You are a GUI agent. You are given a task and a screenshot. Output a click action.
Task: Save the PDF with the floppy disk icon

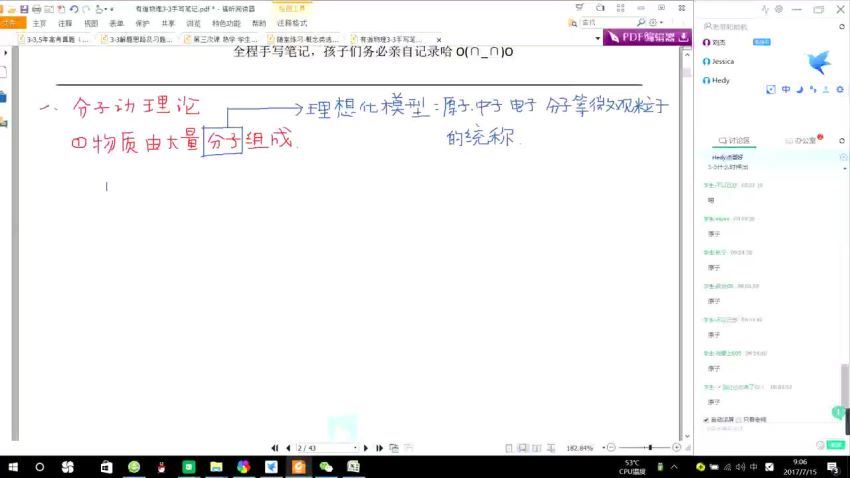24,9
